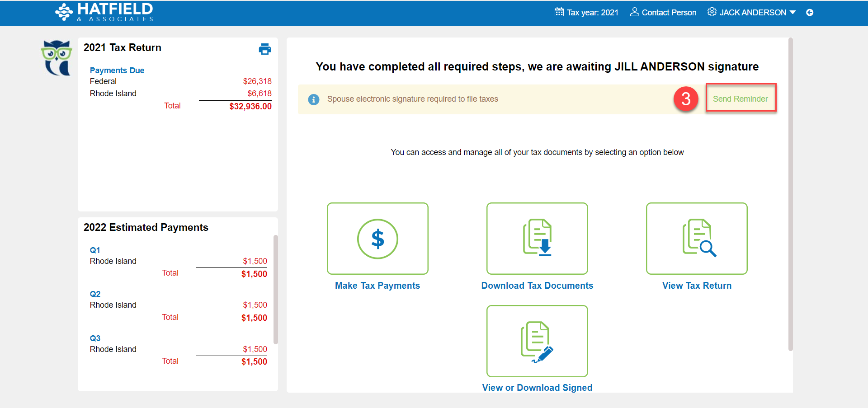Click the printer icon for 2021 Tax Return
868x408 pixels.
[264, 49]
